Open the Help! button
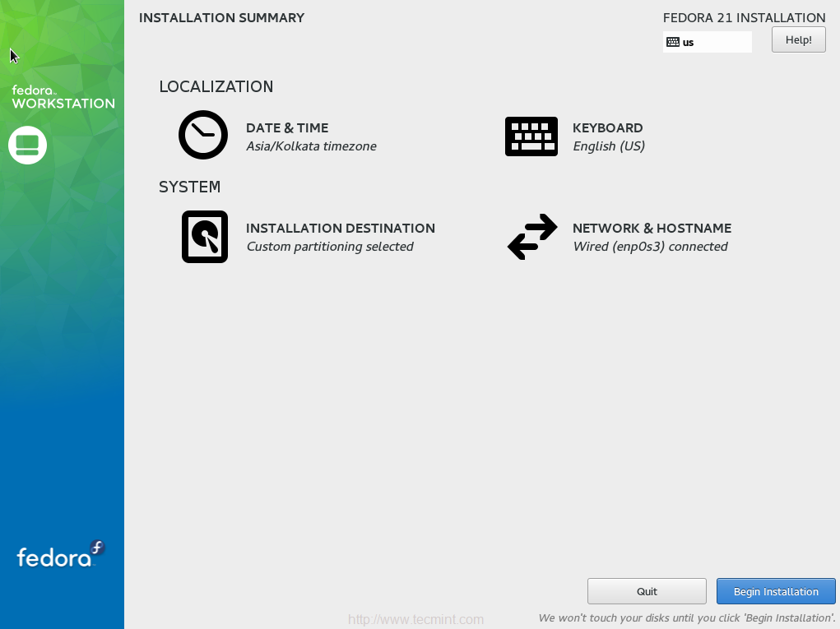The image size is (840, 629). point(798,39)
